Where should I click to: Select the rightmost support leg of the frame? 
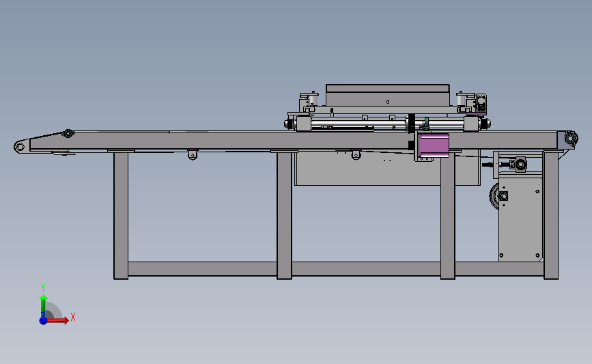[551, 215]
